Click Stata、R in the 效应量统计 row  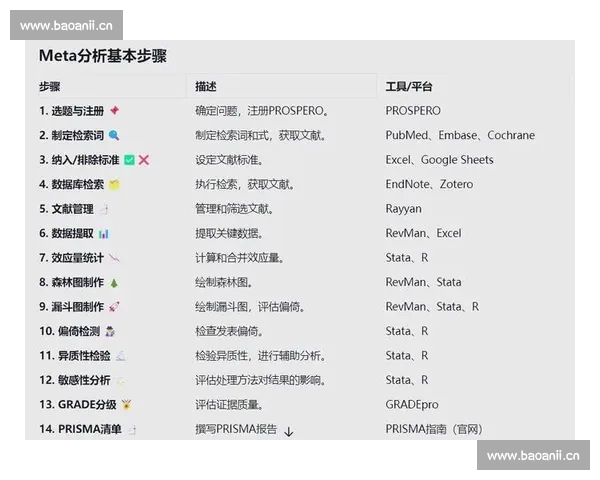[x=407, y=258]
